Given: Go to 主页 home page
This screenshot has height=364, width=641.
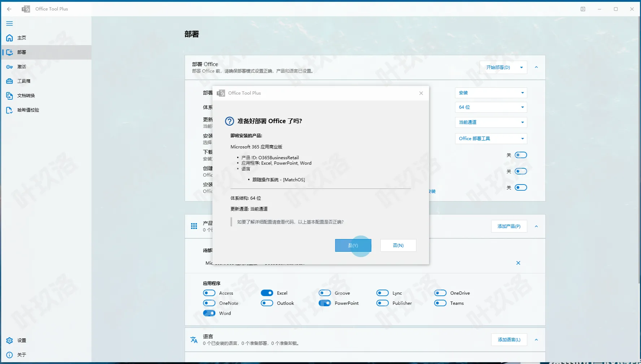Looking at the screenshot, I should click(46, 38).
